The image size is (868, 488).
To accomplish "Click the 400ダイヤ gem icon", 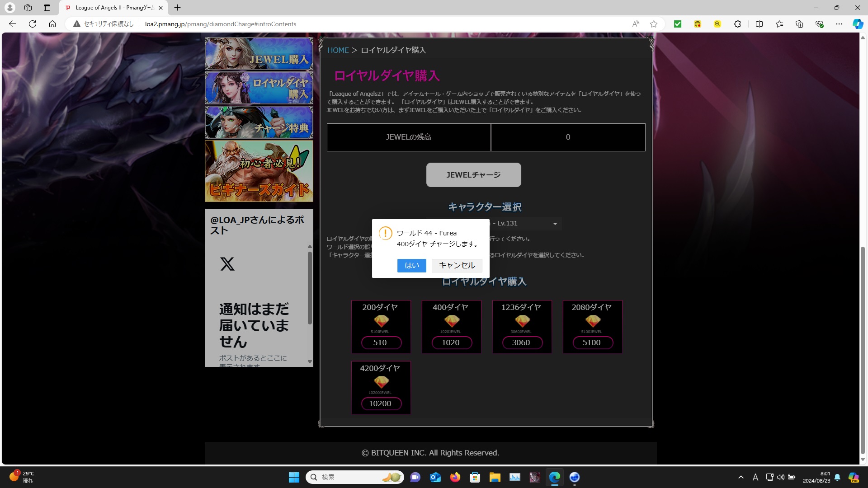I will pyautogui.click(x=451, y=321).
